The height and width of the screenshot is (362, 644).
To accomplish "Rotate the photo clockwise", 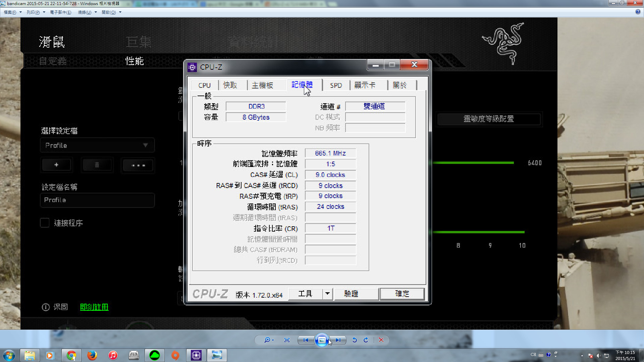I will (x=366, y=340).
